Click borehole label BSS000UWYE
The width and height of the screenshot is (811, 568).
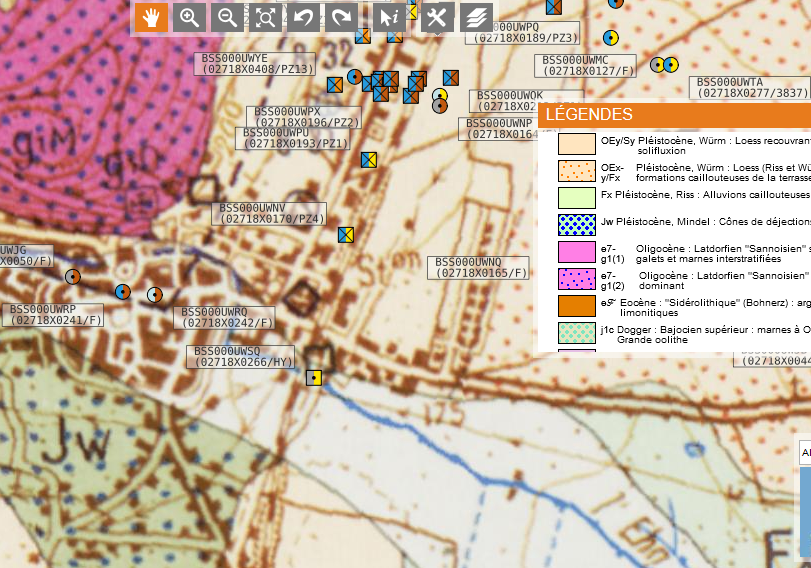(x=255, y=64)
